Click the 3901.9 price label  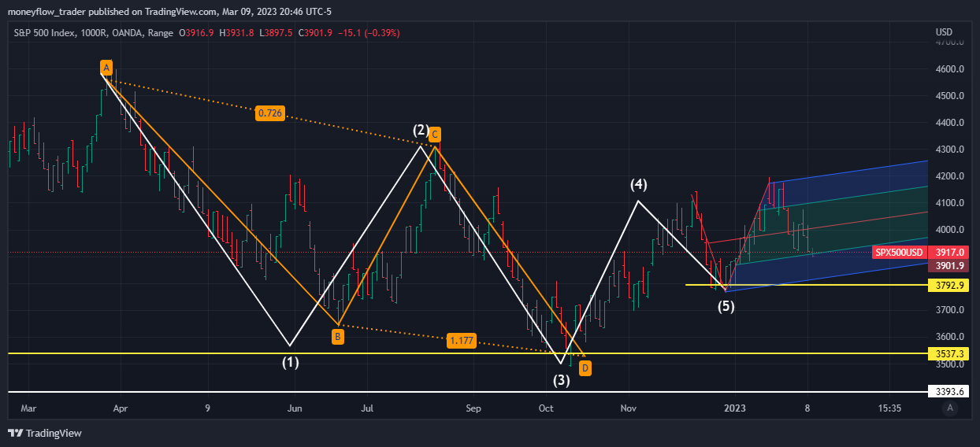click(x=948, y=266)
